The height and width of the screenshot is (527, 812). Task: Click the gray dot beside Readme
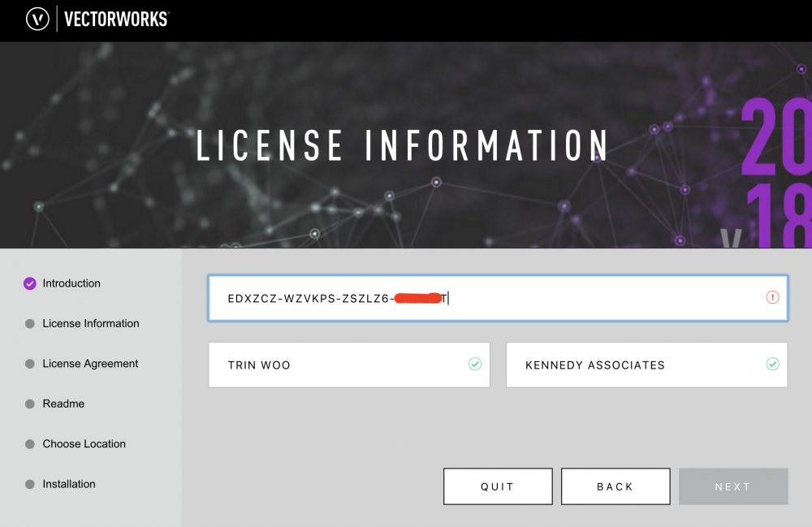[28, 404]
